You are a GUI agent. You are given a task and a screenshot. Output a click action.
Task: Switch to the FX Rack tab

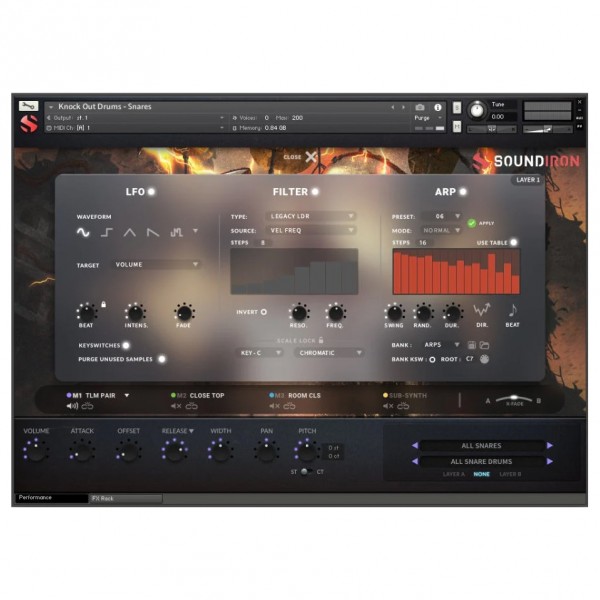(x=126, y=498)
